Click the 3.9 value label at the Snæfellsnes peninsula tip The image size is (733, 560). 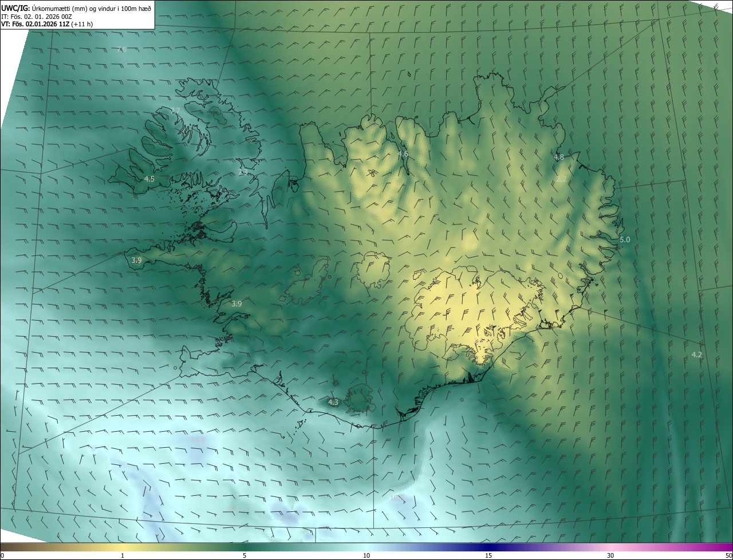(x=136, y=261)
